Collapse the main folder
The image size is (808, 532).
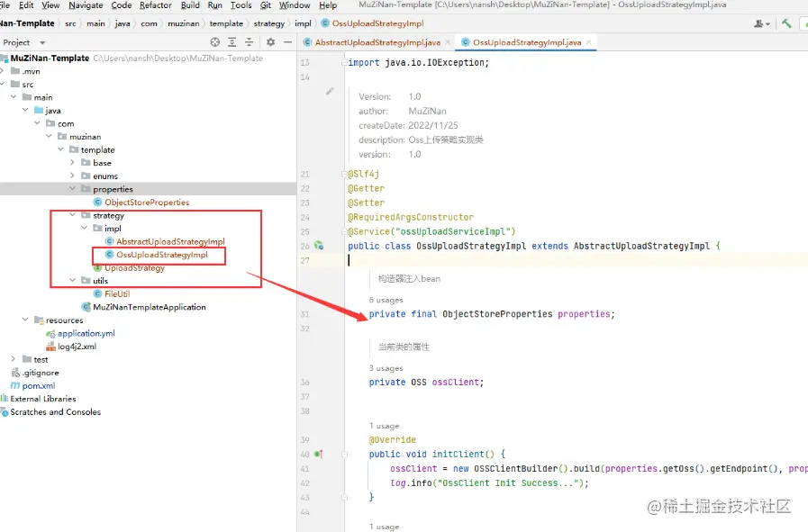pos(14,97)
